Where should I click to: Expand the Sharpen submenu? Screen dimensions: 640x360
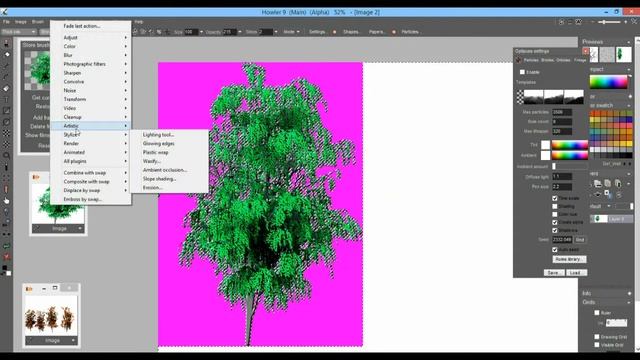coord(91,73)
